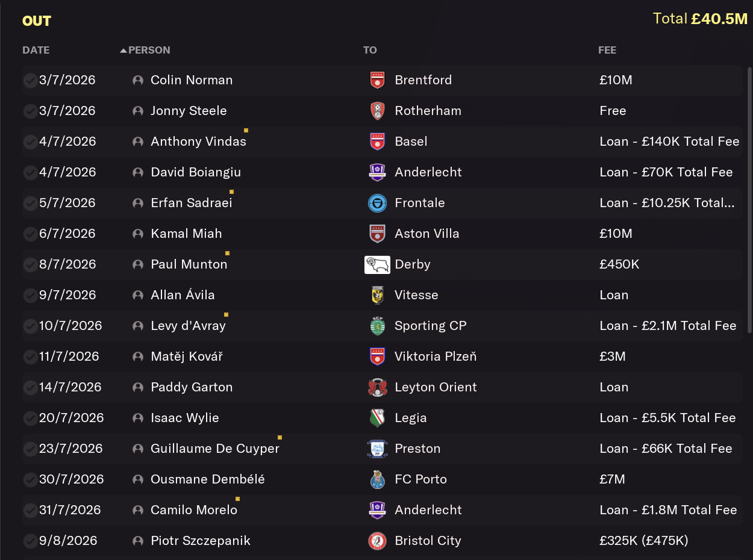Sort transfers by the TO column
753x560 pixels.
coord(370,50)
